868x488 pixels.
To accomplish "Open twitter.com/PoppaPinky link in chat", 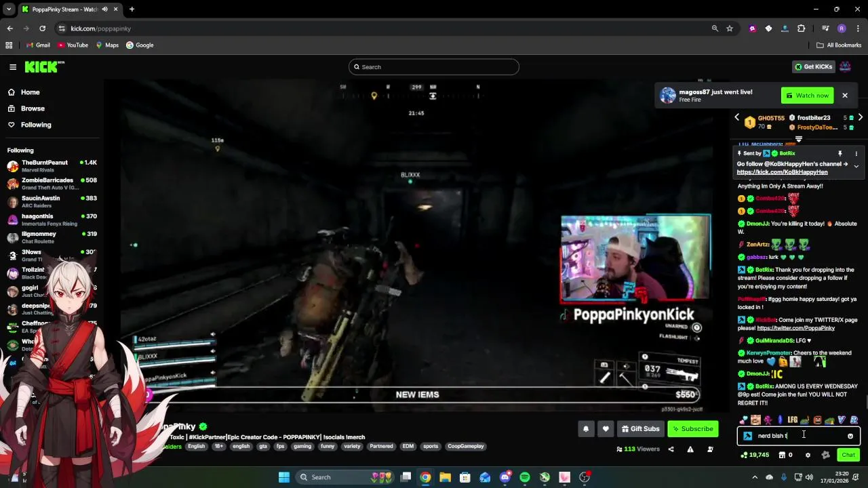I will (x=795, y=328).
